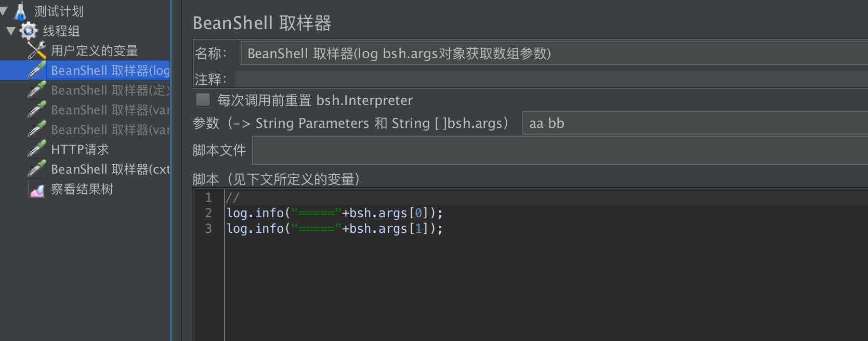Click the dropper icon of selected BeanShell 取样器
This screenshot has height=341, width=868.
pos(36,70)
